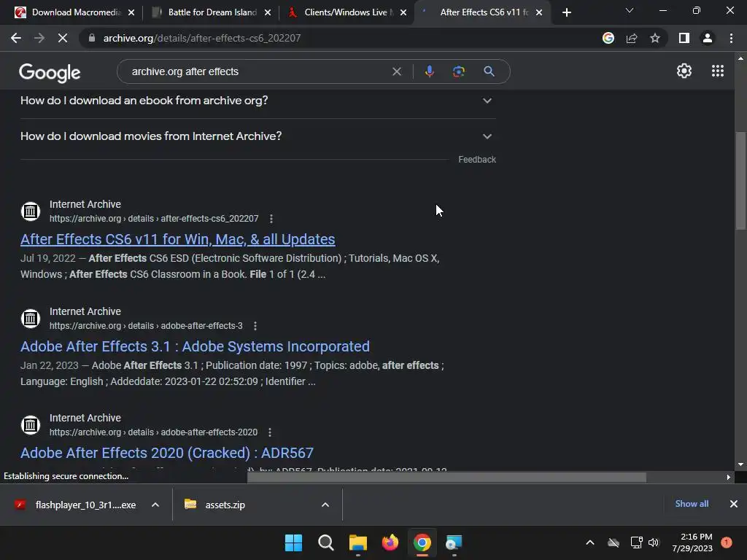
Task: Click the Chrome taskbar icon
Action: 422,542
